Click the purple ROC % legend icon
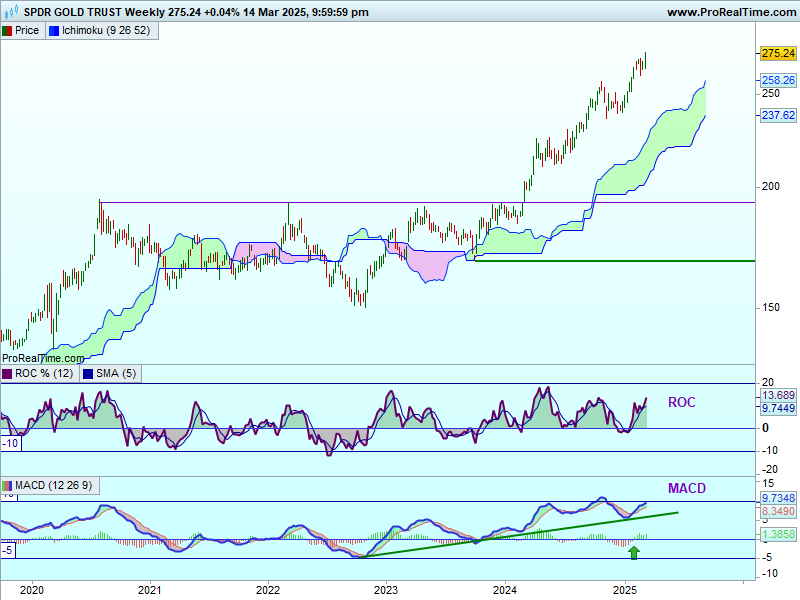The image size is (800, 600). (x=8, y=374)
